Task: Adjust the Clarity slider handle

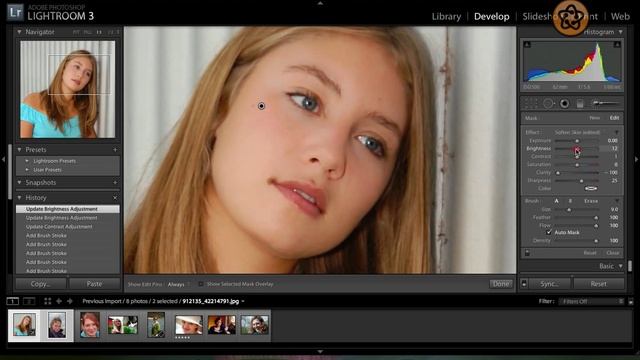Action: click(x=558, y=173)
